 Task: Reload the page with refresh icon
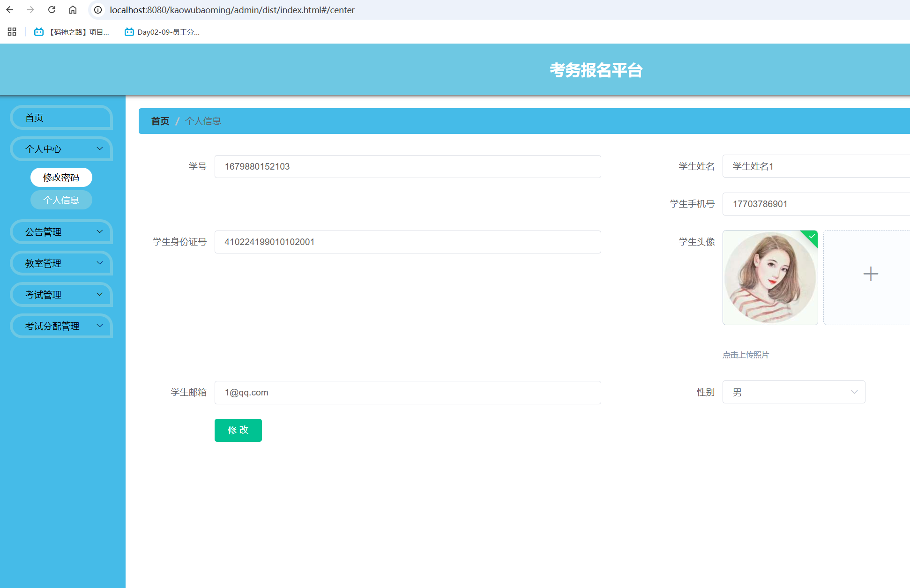coord(52,10)
